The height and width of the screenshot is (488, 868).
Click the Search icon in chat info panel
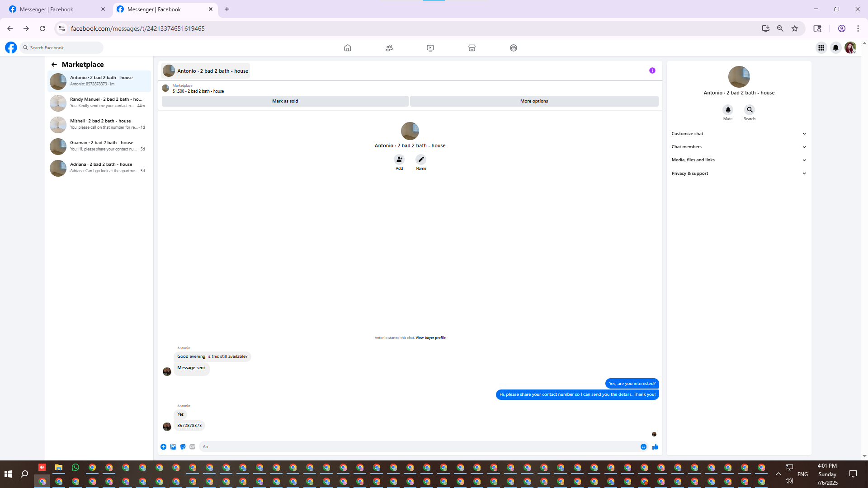750,110
